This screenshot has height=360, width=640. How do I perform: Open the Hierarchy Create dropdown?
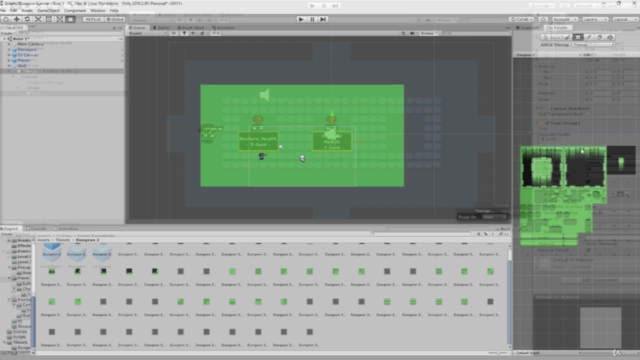click(x=7, y=33)
